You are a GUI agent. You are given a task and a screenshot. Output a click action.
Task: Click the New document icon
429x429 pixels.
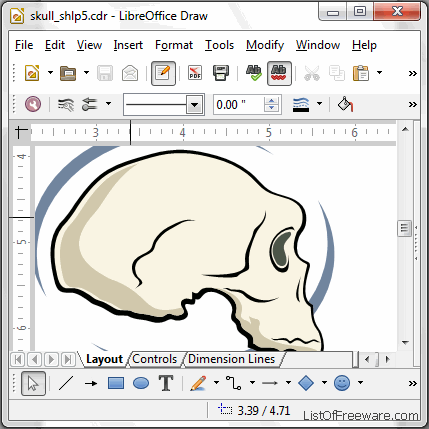(32, 73)
